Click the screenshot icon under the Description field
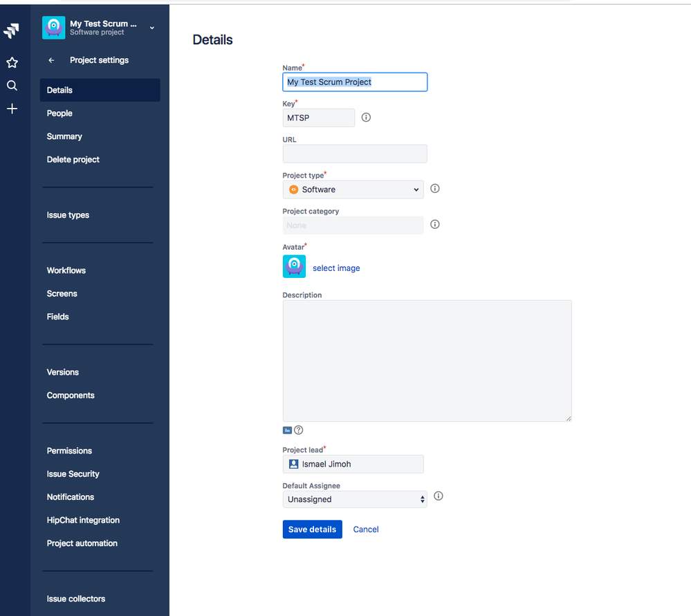Image resolution: width=691 pixels, height=616 pixels. coord(287,429)
